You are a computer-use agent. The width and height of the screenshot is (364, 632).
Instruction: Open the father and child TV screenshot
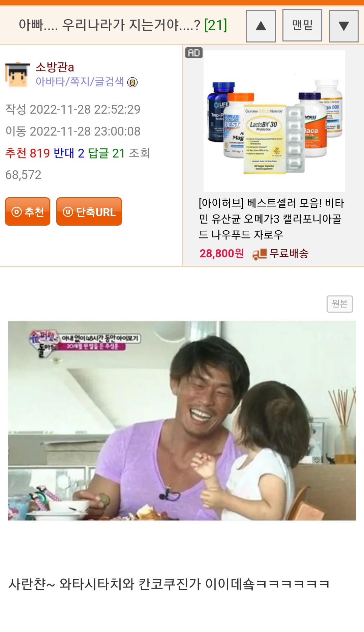click(182, 421)
